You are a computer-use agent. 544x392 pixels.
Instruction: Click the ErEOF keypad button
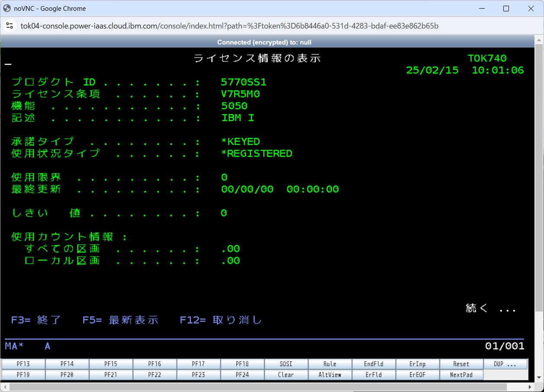pos(418,375)
